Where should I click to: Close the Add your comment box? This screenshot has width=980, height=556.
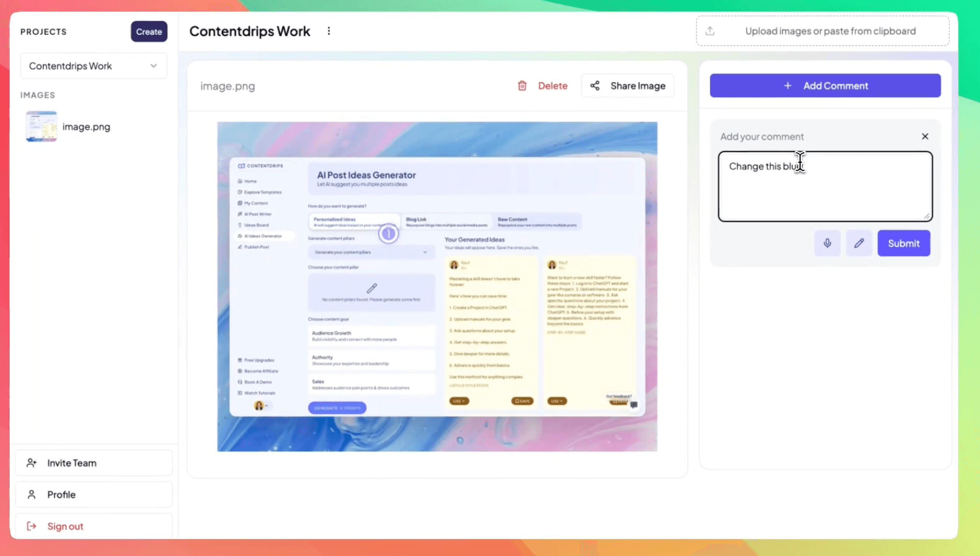tap(925, 136)
